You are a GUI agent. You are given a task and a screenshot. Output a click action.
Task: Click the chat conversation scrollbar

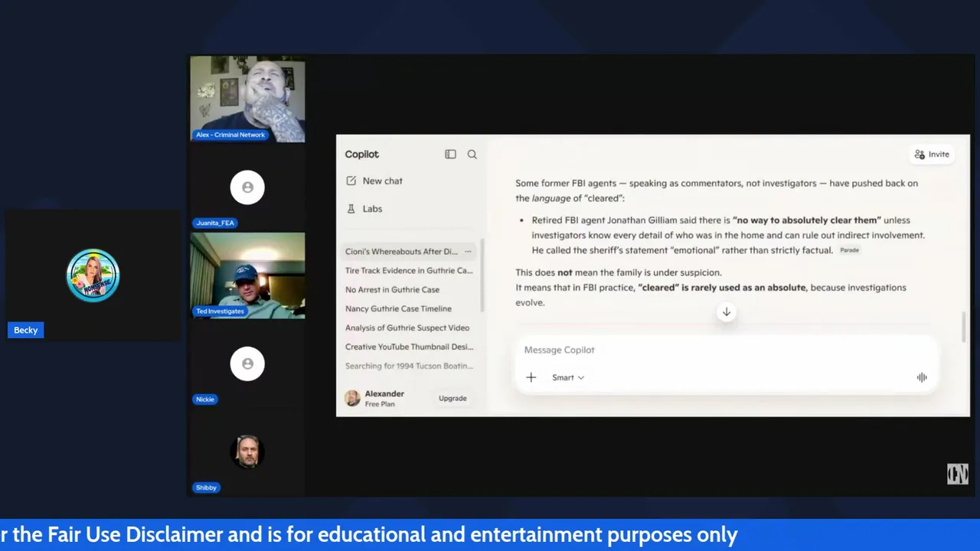tap(964, 328)
